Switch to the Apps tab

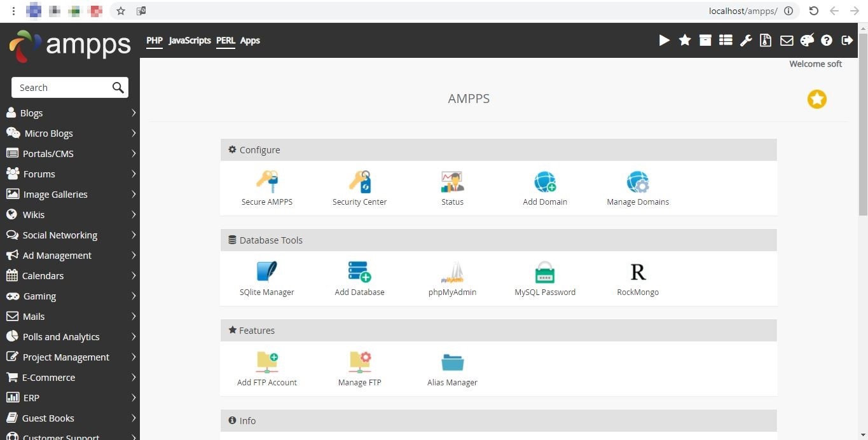pyautogui.click(x=250, y=41)
